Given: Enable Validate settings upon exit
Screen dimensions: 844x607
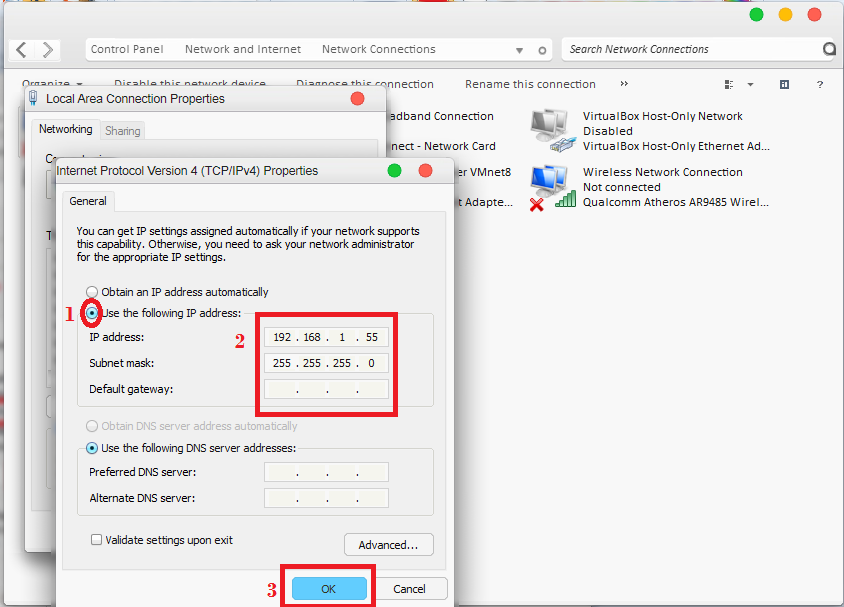Looking at the screenshot, I should [95, 538].
